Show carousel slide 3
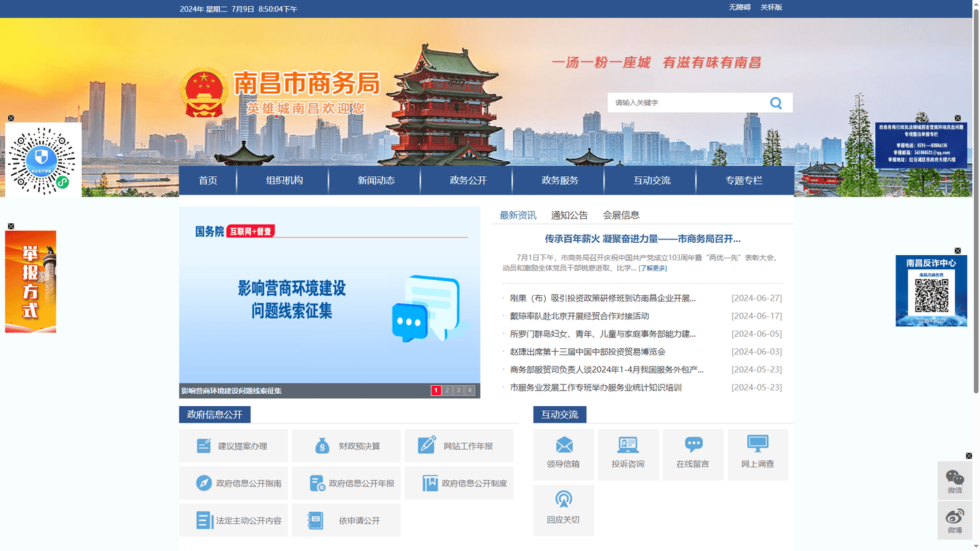Image resolution: width=980 pixels, height=551 pixels. pyautogui.click(x=459, y=390)
